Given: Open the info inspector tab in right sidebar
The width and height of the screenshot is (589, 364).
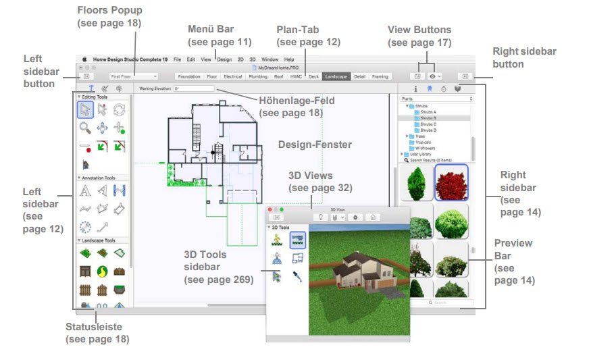Looking at the screenshot, I should coord(415,88).
